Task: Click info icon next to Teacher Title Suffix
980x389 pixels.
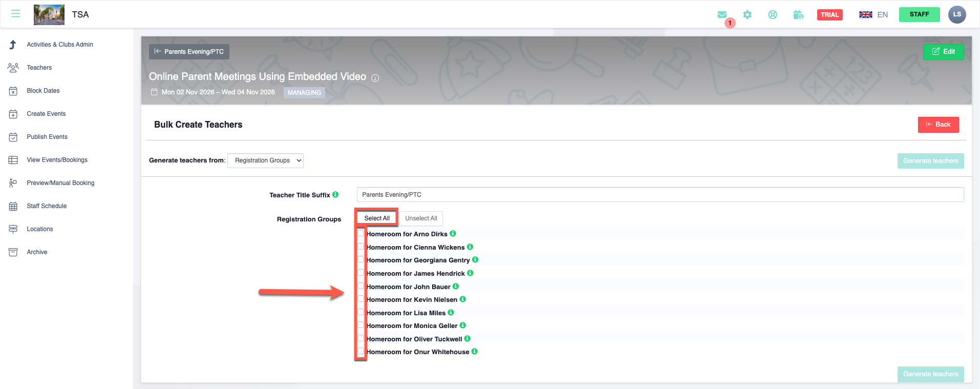Action: tap(335, 195)
